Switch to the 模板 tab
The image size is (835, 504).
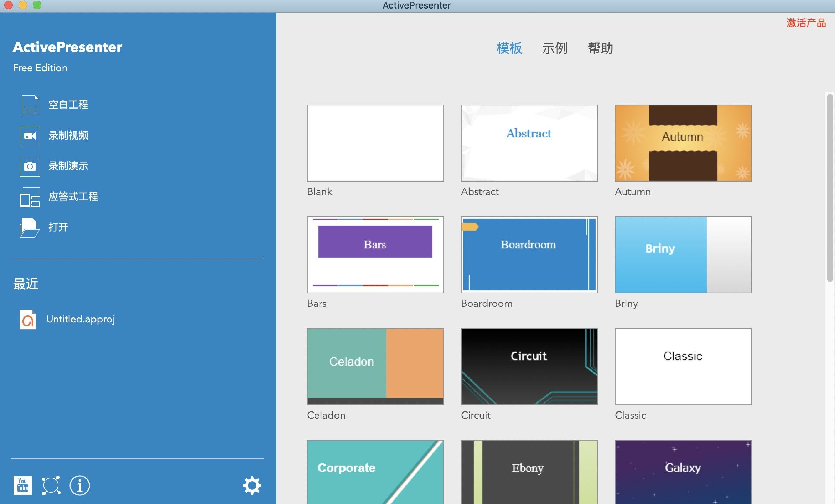pyautogui.click(x=509, y=48)
